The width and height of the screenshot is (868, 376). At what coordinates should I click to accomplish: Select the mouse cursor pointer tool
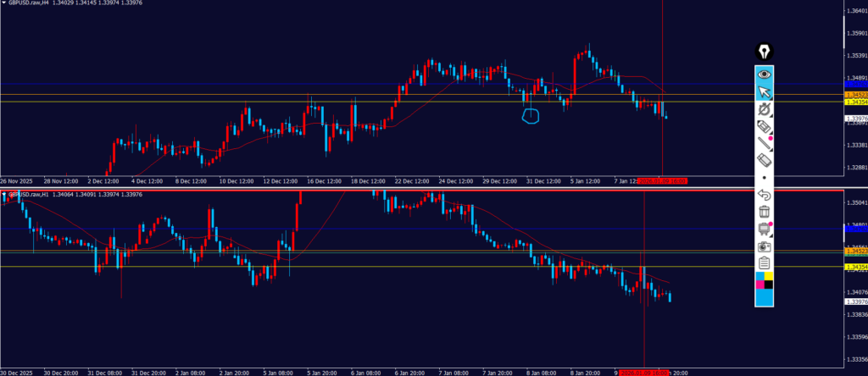(764, 91)
